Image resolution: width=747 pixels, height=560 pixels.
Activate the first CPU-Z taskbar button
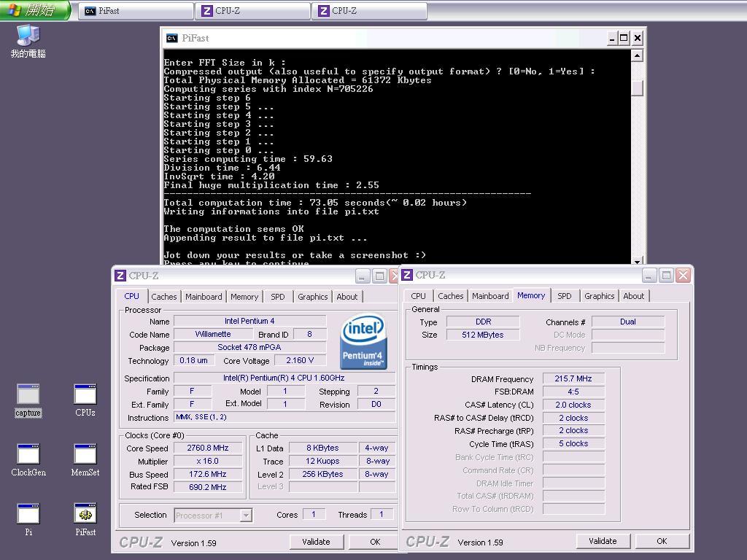point(253,10)
